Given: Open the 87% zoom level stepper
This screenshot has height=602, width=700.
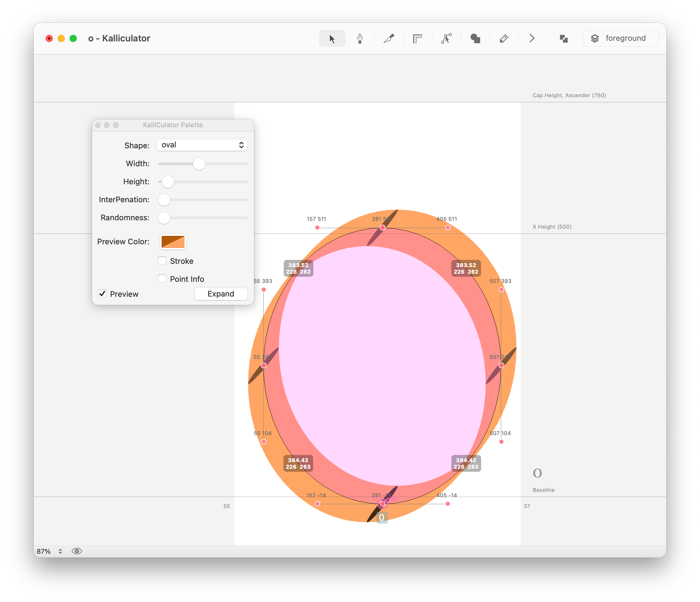Looking at the screenshot, I should point(60,551).
